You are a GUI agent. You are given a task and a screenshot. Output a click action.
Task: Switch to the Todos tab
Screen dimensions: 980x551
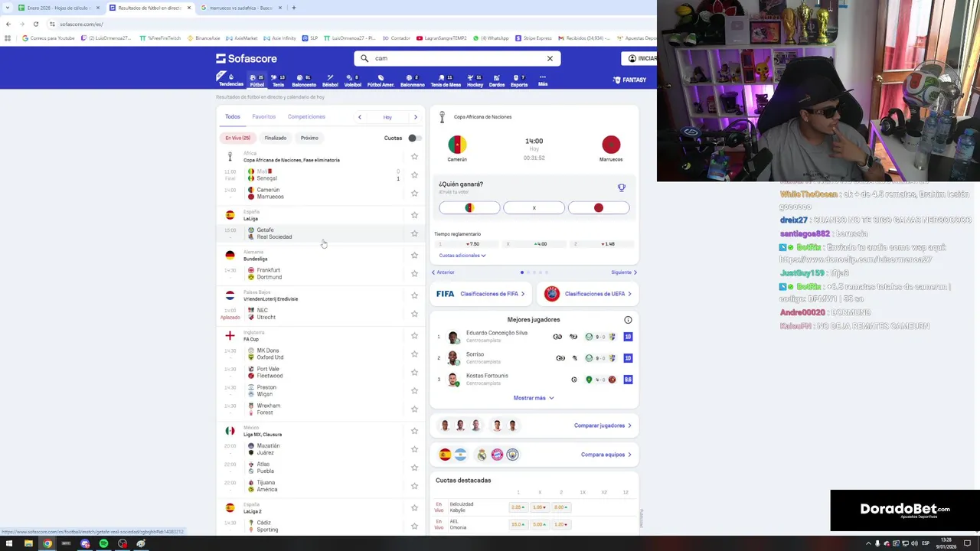click(232, 117)
